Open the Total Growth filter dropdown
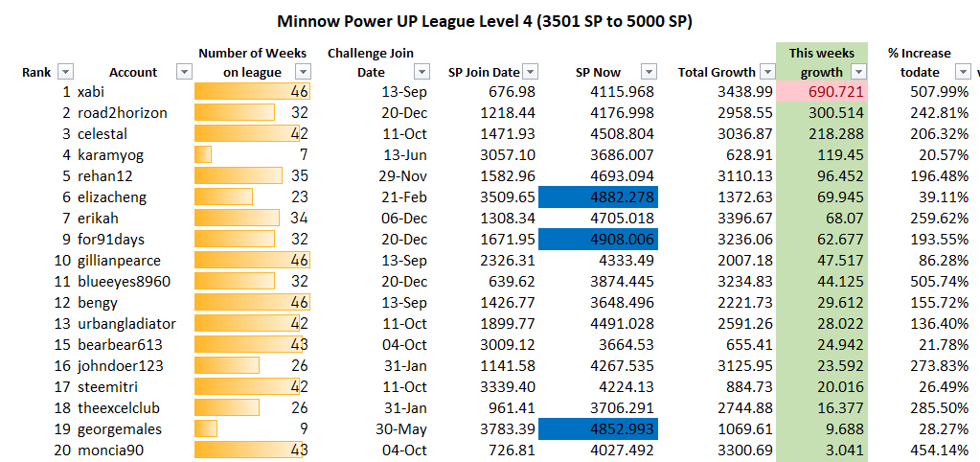This screenshot has width=980, height=462. pos(766,72)
